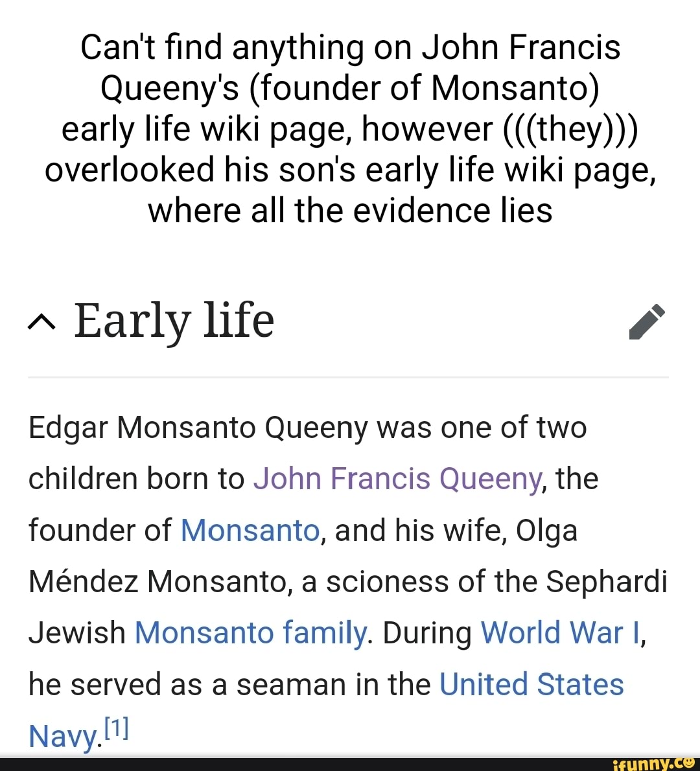Image resolution: width=700 pixels, height=771 pixels.
Task: Select the Early life section heading
Action: coord(174,320)
